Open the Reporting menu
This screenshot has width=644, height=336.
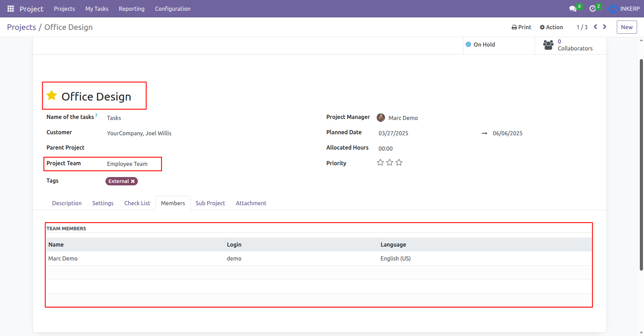click(x=132, y=9)
